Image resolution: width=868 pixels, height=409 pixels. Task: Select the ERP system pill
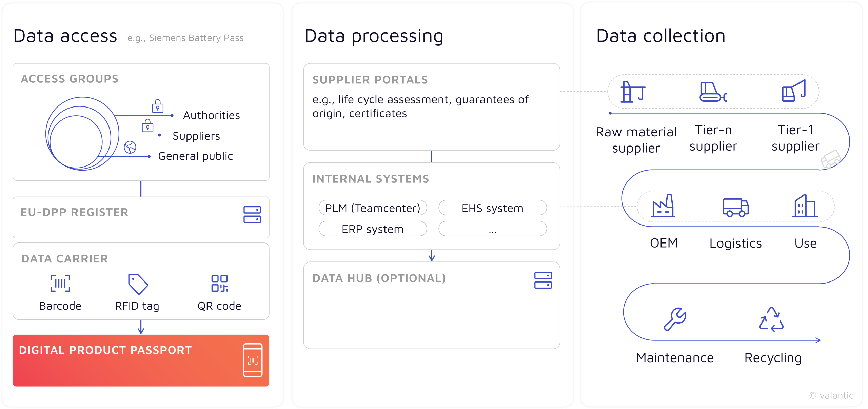(373, 229)
